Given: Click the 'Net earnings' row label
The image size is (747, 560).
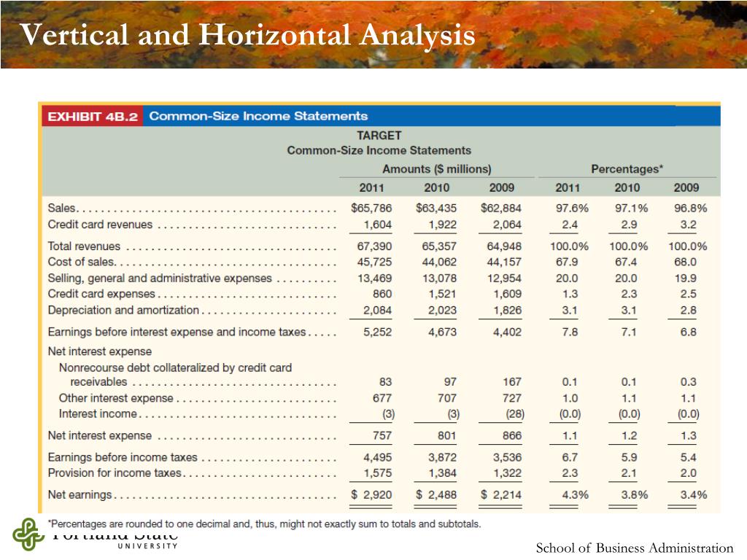Looking at the screenshot, I should pos(80,495).
